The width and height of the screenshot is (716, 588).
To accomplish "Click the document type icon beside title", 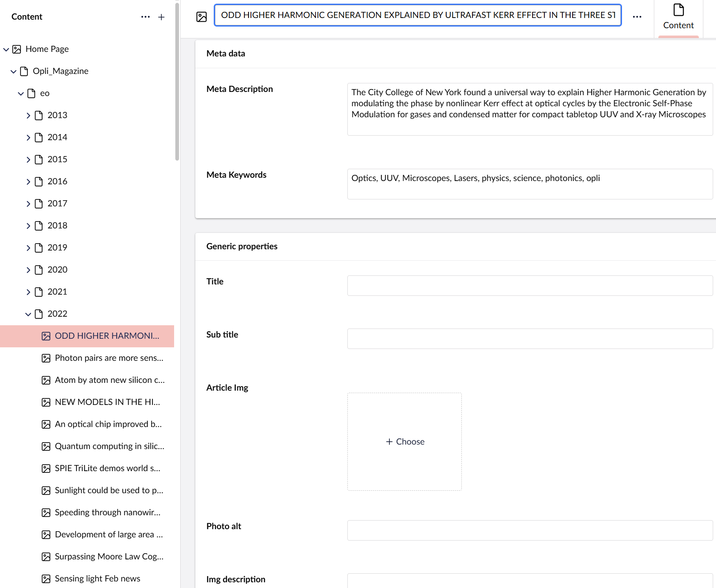I will 201,17.
